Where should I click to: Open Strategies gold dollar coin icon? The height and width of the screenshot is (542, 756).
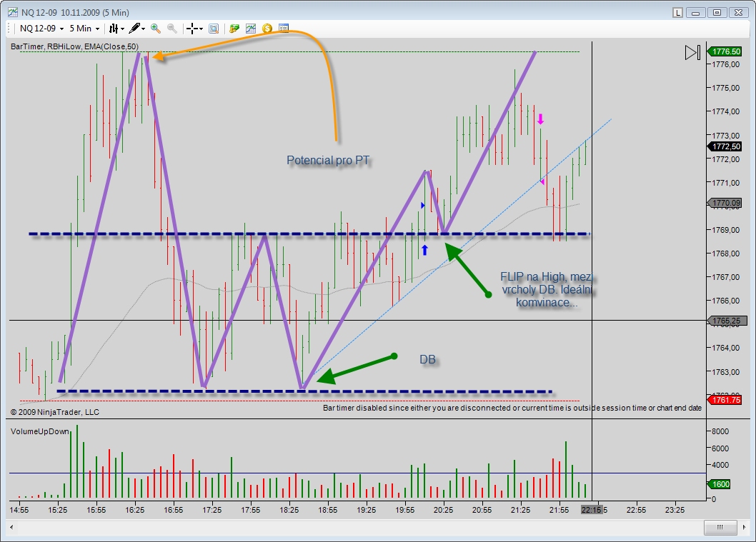267,29
